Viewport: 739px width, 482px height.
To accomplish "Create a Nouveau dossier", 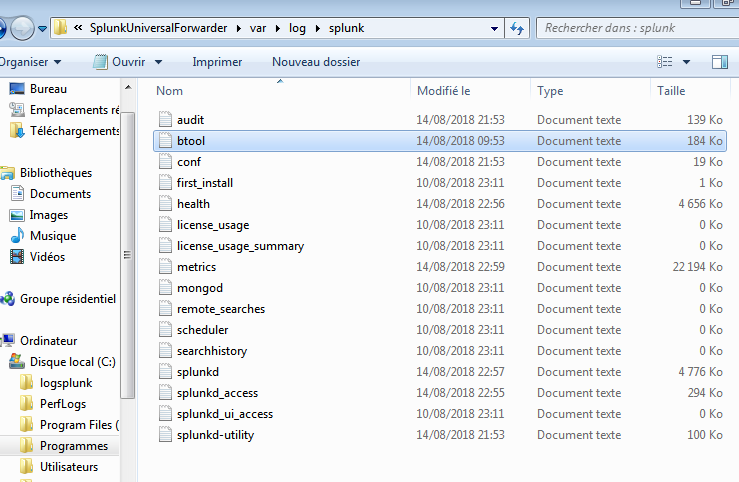I will coord(316,62).
